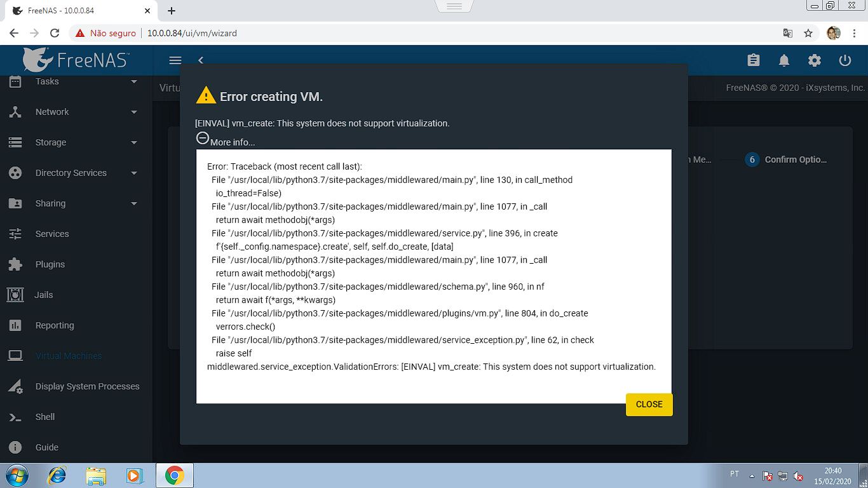This screenshot has width=868, height=488.
Task: Click the 'verrors.check()' traceback line
Action: 245,327
